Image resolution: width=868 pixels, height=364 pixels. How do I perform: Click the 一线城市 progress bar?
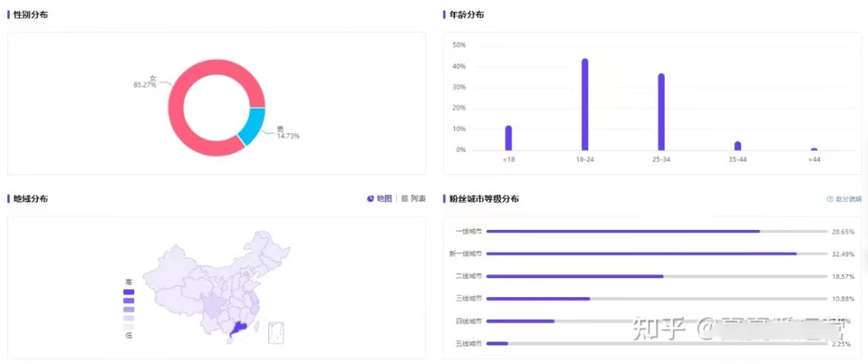click(x=657, y=231)
